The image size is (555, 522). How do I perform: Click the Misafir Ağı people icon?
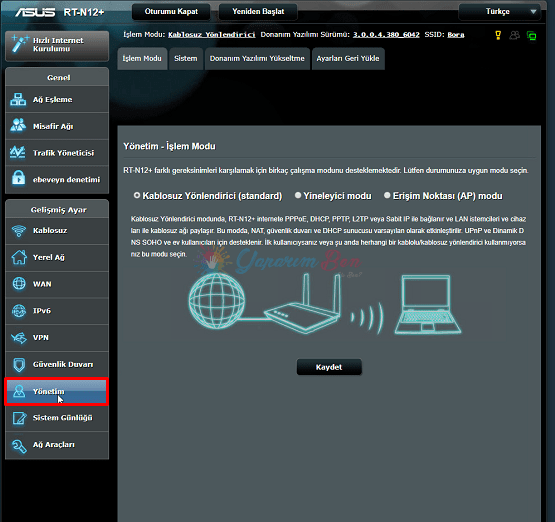point(18,126)
